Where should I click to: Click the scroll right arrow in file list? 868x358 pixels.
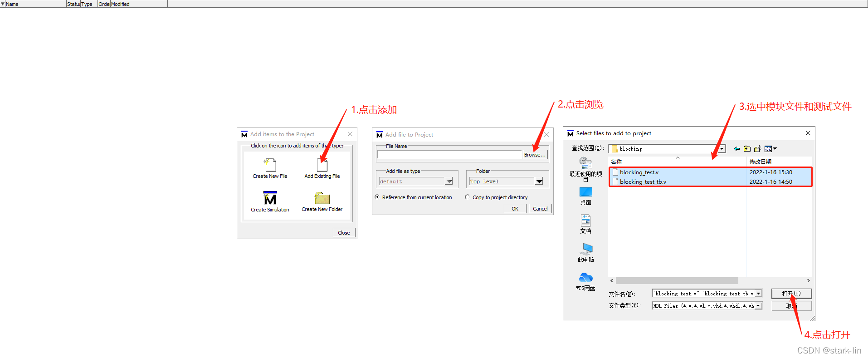pos(808,281)
